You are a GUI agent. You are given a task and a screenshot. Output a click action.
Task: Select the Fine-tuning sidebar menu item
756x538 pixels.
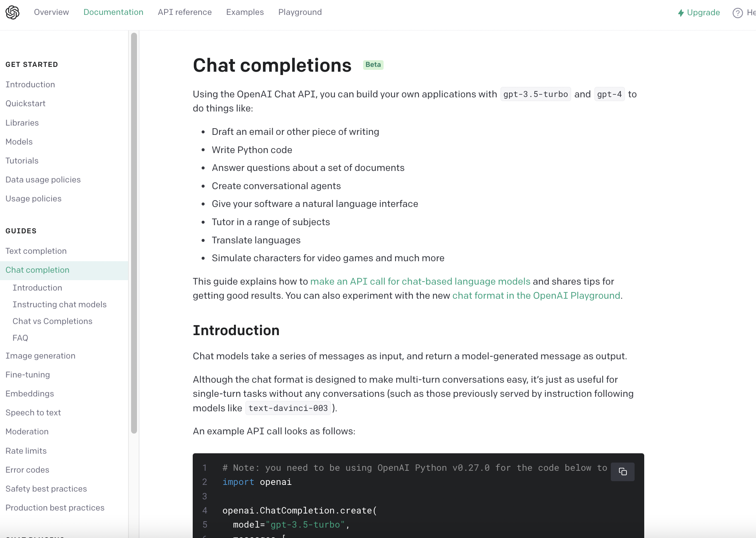(x=28, y=375)
